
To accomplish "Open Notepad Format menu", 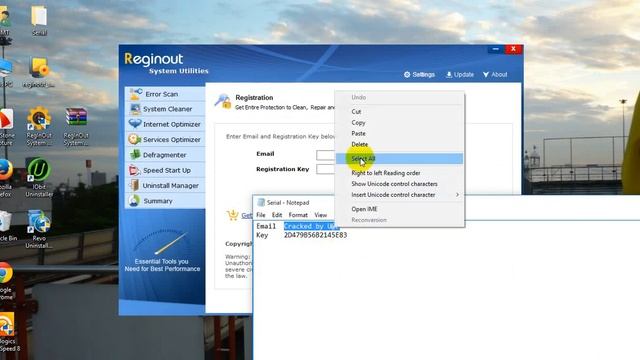I will click(x=298, y=215).
